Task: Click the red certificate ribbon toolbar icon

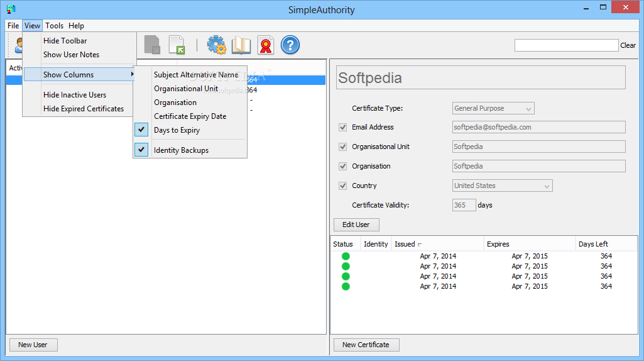Action: coord(266,45)
